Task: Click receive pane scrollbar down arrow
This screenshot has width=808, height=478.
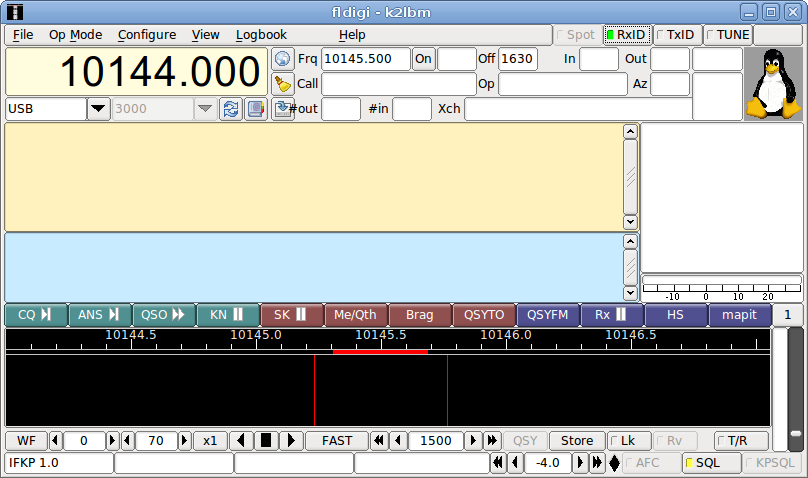Action: (x=630, y=222)
